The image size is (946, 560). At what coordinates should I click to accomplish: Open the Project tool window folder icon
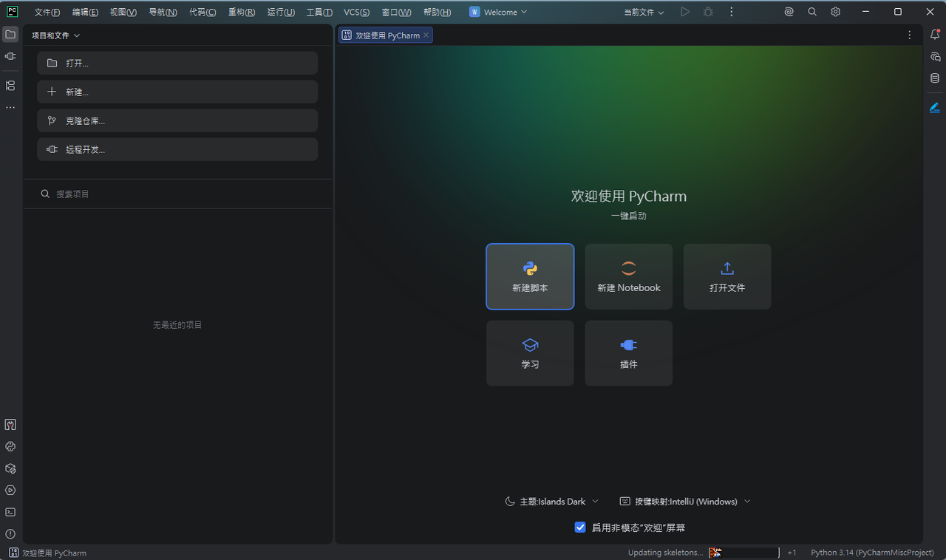[x=10, y=35]
